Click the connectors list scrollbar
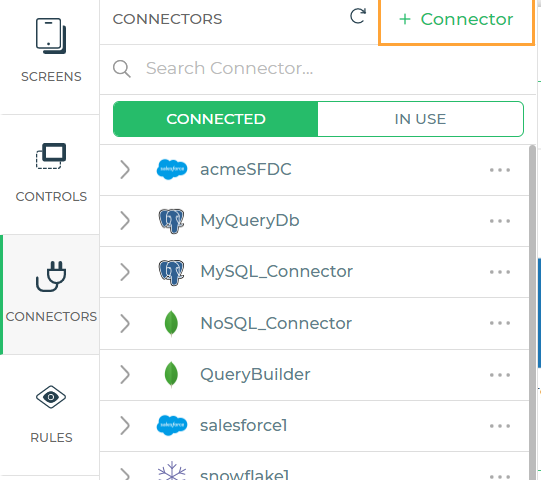 point(532,311)
